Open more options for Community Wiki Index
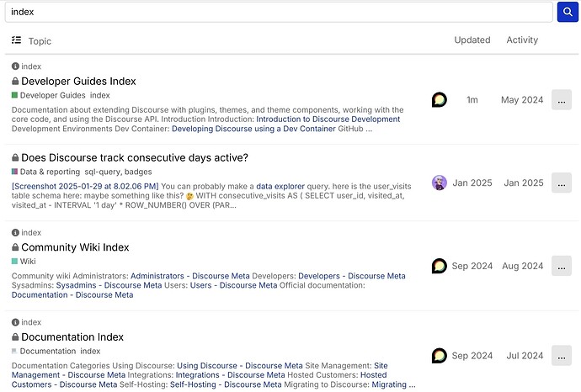This screenshot has height=392, width=581. [562, 266]
